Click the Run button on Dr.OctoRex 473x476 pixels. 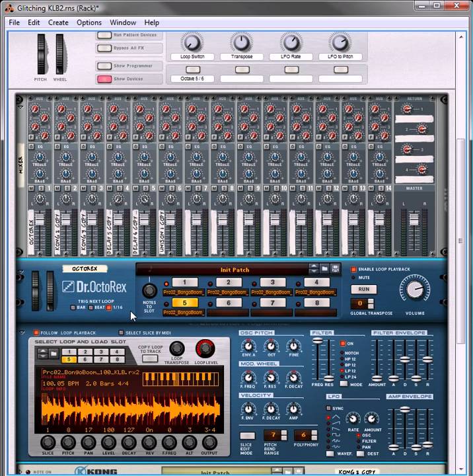coord(364,289)
